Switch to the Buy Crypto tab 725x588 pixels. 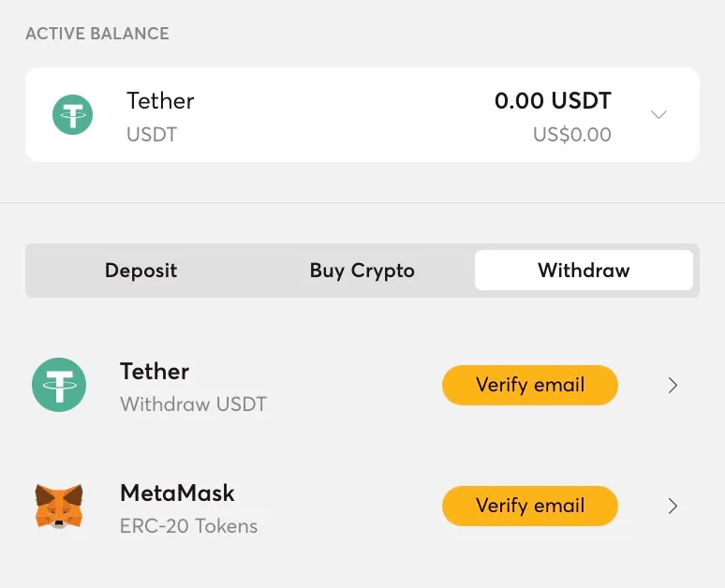pyautogui.click(x=362, y=271)
